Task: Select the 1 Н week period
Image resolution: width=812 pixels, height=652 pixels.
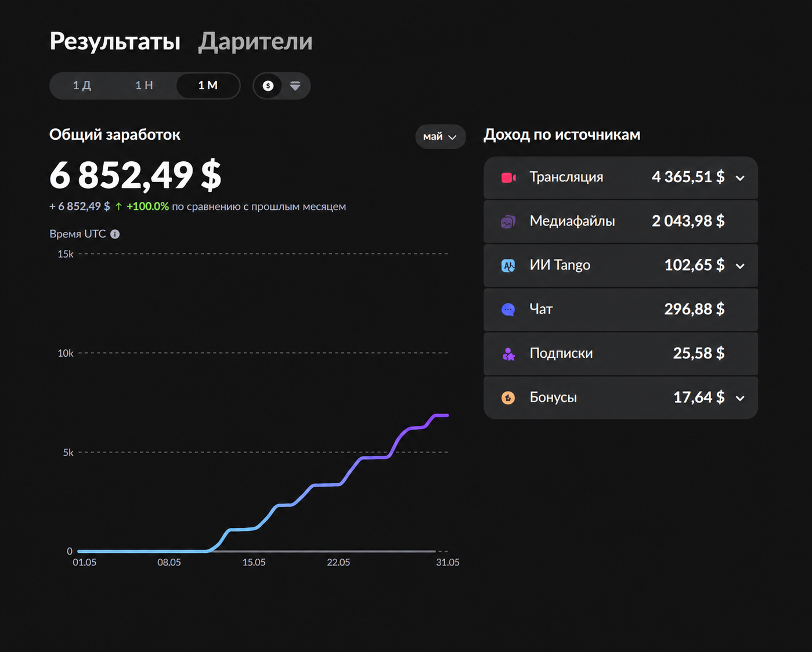Action: point(145,86)
